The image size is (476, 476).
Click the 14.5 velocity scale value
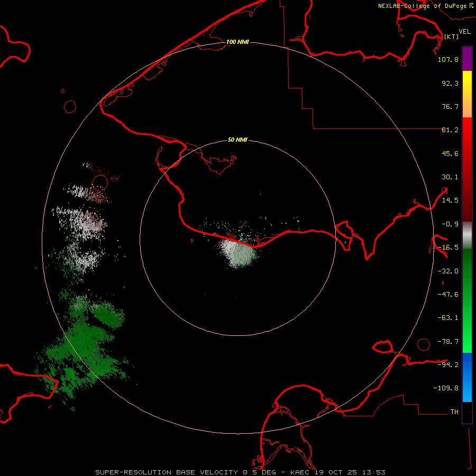450,200
